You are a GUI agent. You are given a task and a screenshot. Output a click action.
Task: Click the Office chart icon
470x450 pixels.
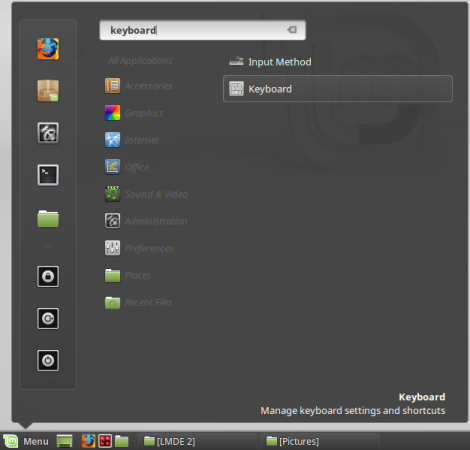(x=113, y=167)
